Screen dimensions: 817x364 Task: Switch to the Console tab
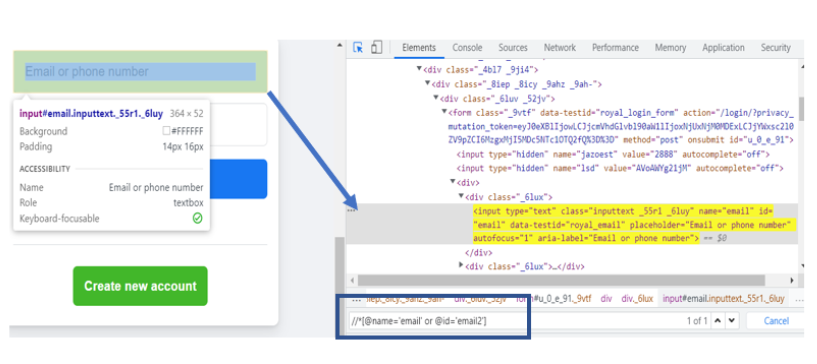coord(467,47)
